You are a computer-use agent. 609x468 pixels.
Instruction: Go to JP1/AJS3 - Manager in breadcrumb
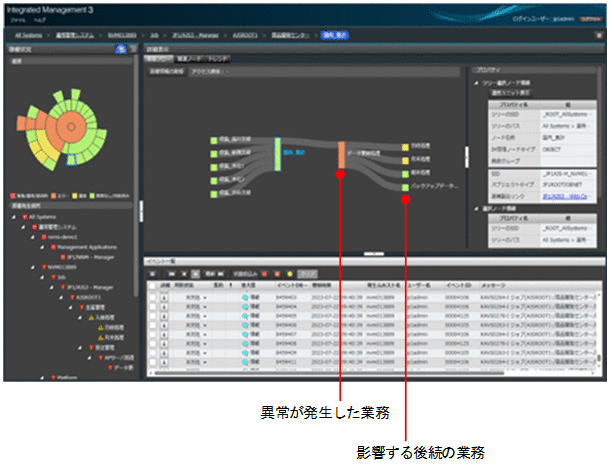pyautogui.click(x=195, y=35)
